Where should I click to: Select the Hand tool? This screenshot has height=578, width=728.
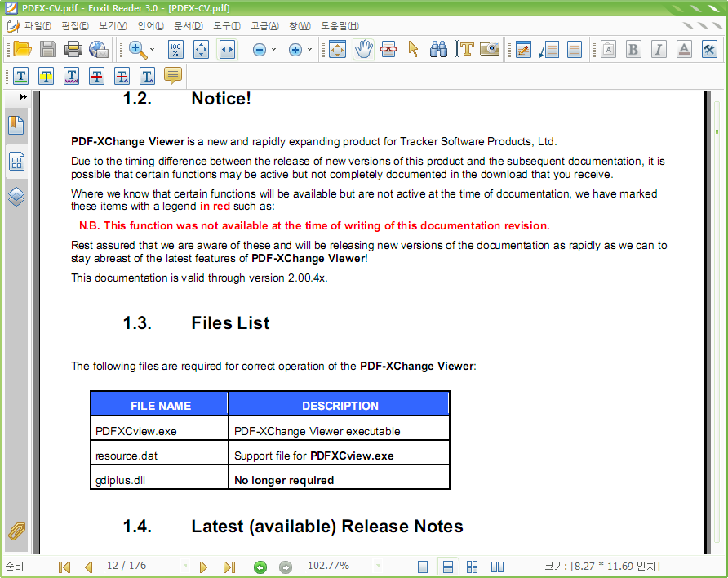click(x=363, y=49)
